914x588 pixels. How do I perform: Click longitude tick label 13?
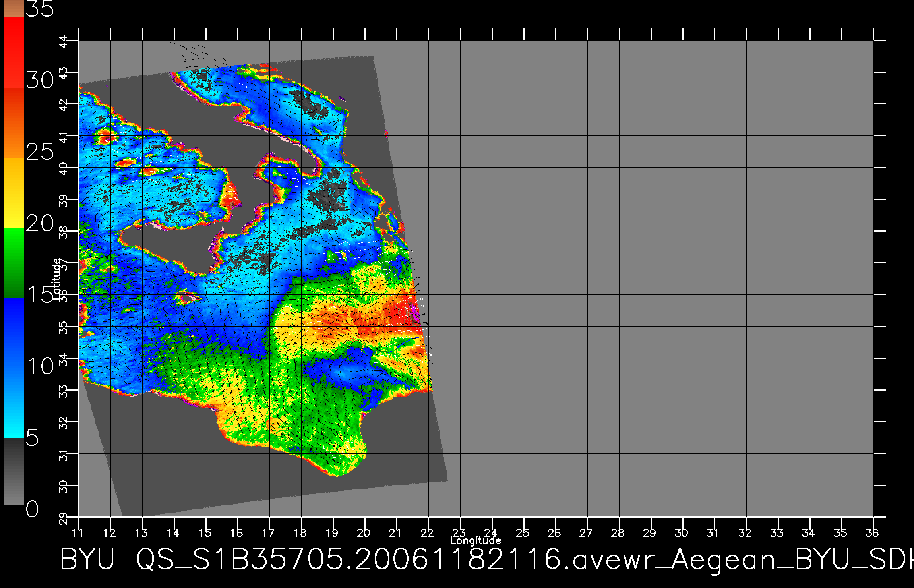coord(141,533)
